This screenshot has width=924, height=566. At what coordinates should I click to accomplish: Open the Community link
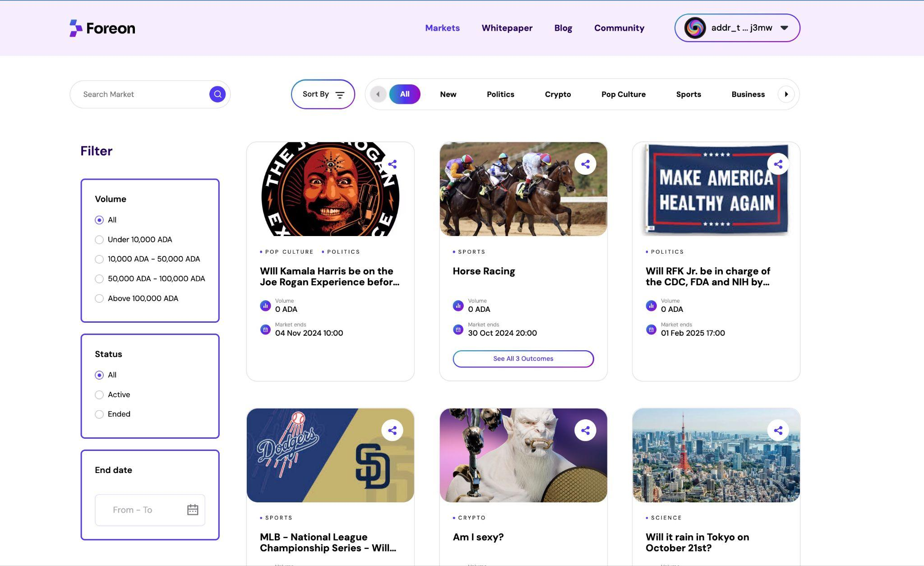pos(619,28)
